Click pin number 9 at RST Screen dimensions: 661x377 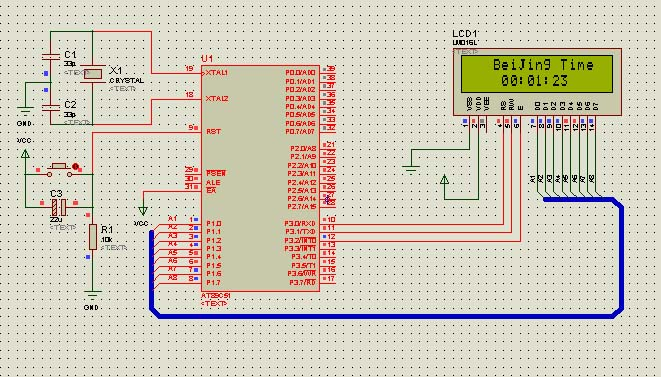(191, 127)
